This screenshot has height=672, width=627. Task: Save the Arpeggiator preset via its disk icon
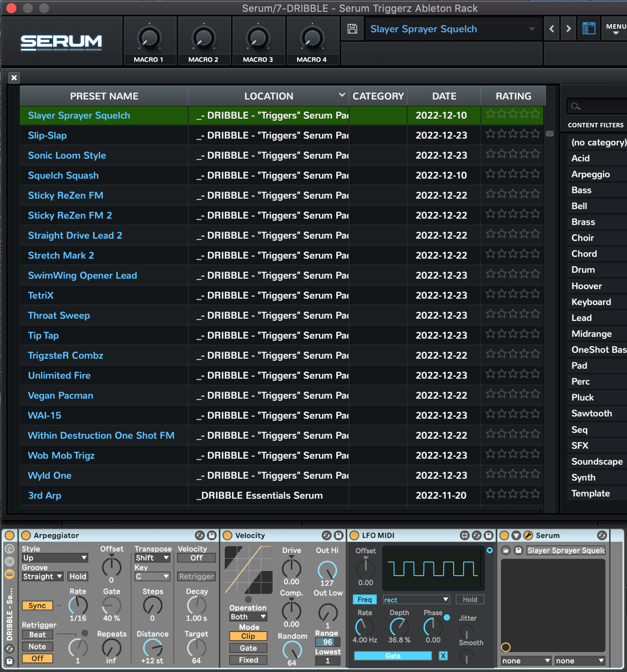tap(212, 535)
